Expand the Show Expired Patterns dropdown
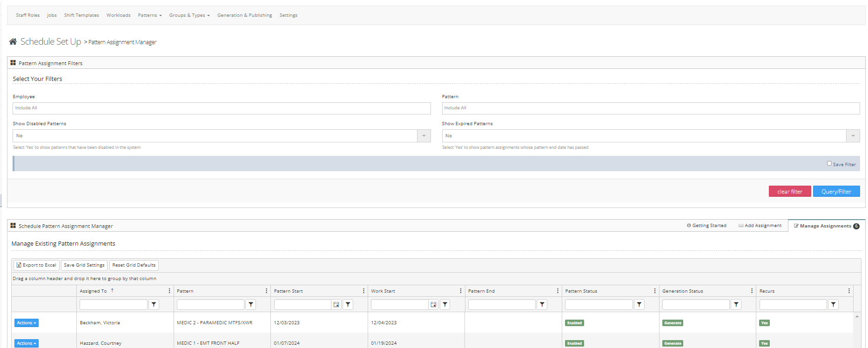 (x=853, y=136)
